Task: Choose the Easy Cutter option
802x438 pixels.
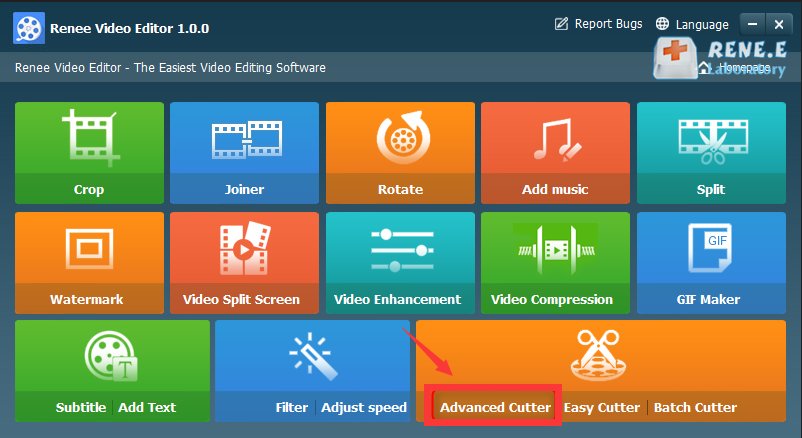Action: coord(601,407)
